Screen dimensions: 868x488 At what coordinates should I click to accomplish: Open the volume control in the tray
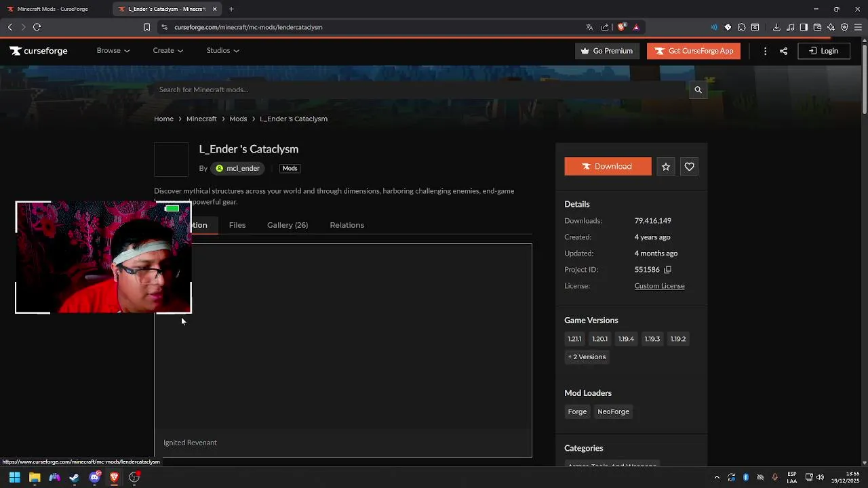820,477
